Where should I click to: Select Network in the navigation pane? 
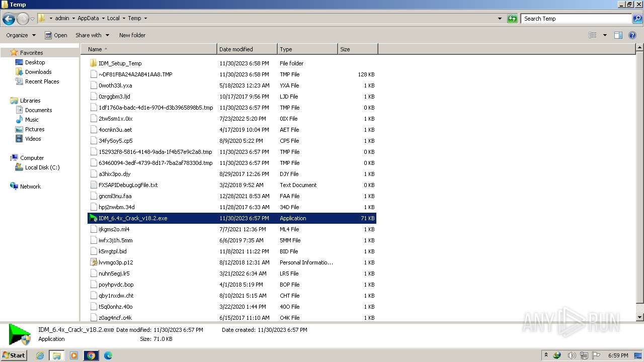click(x=30, y=187)
